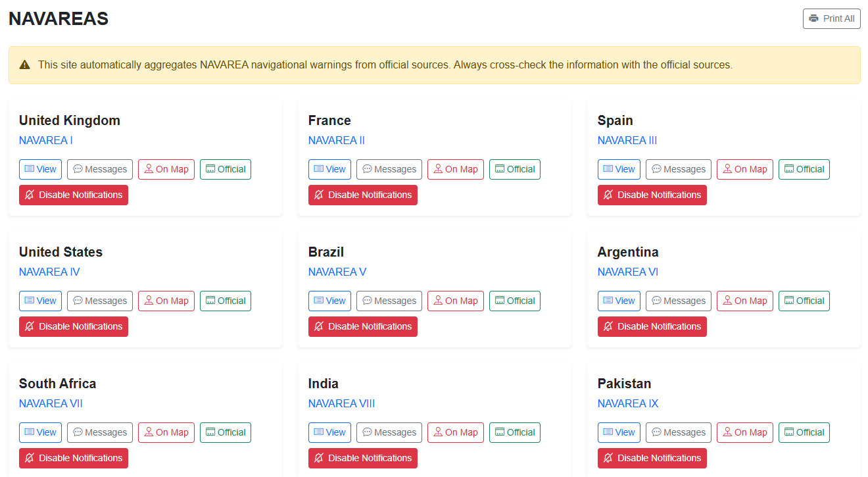Click the View icon for Argentina
This screenshot has width=868, height=477.
coord(608,301)
